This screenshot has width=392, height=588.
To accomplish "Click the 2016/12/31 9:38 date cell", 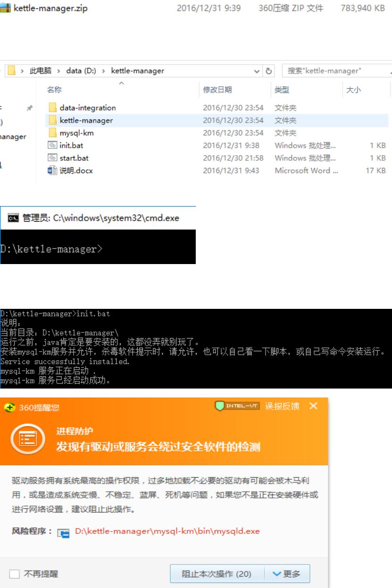I will tap(231, 146).
